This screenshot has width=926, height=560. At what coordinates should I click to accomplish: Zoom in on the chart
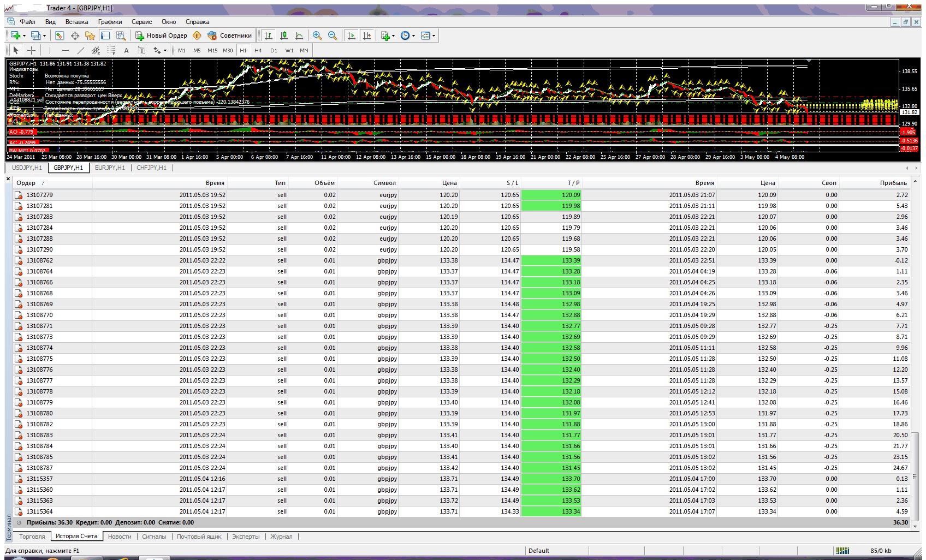click(x=317, y=35)
